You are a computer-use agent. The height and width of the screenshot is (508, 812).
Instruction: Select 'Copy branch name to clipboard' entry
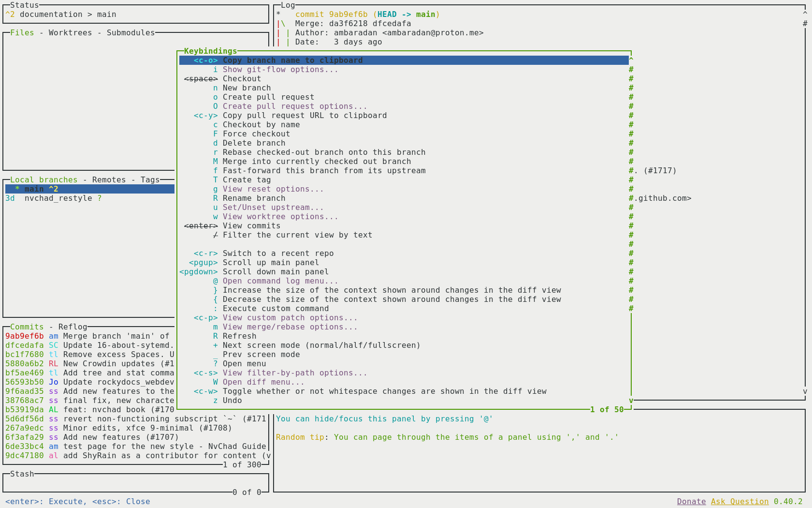pos(292,60)
